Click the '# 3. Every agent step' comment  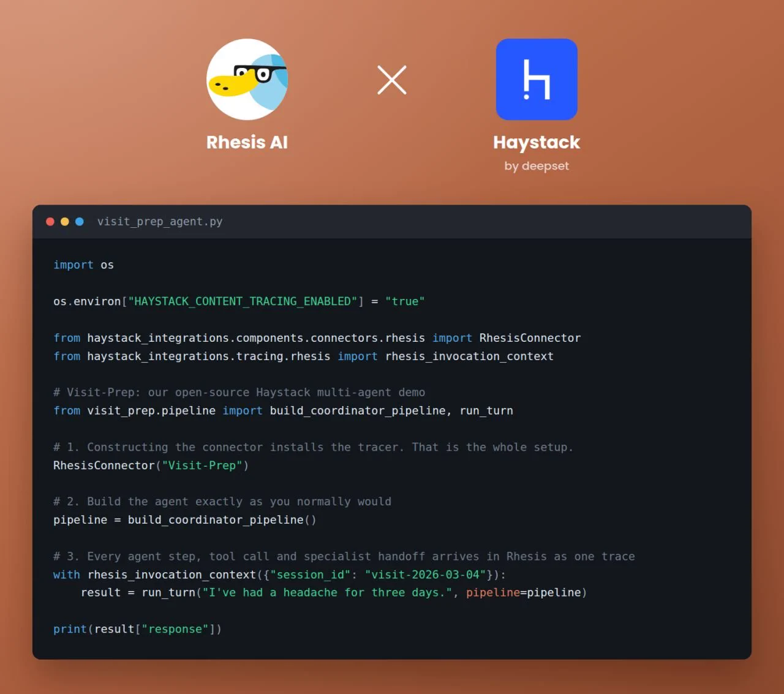click(x=344, y=556)
